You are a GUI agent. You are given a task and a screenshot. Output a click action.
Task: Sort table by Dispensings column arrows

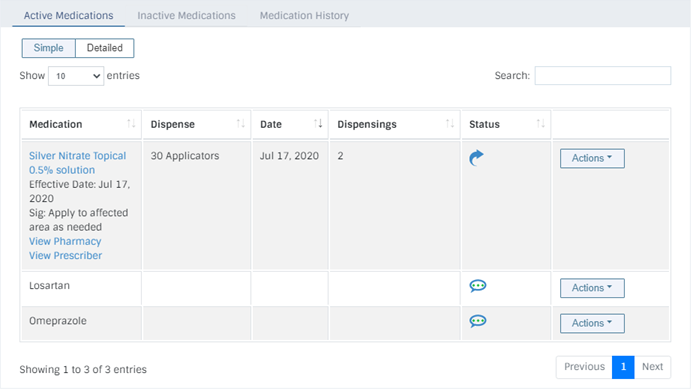coord(450,124)
